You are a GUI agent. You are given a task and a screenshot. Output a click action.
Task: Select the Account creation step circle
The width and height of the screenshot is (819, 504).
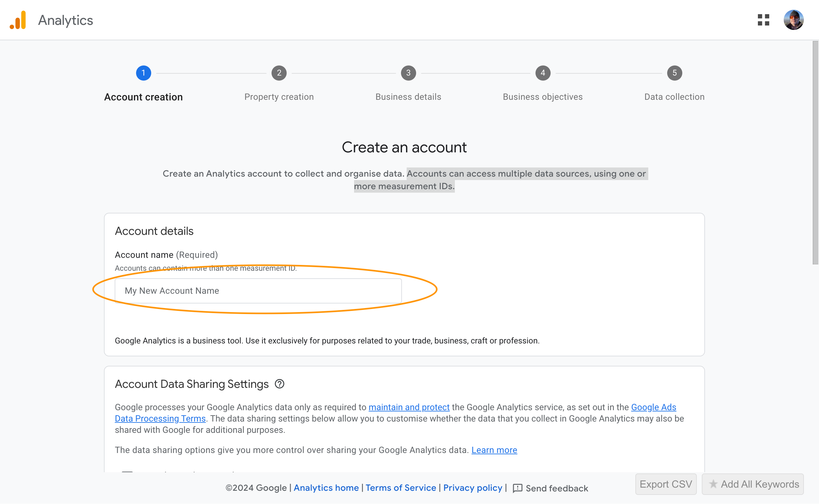tap(143, 73)
